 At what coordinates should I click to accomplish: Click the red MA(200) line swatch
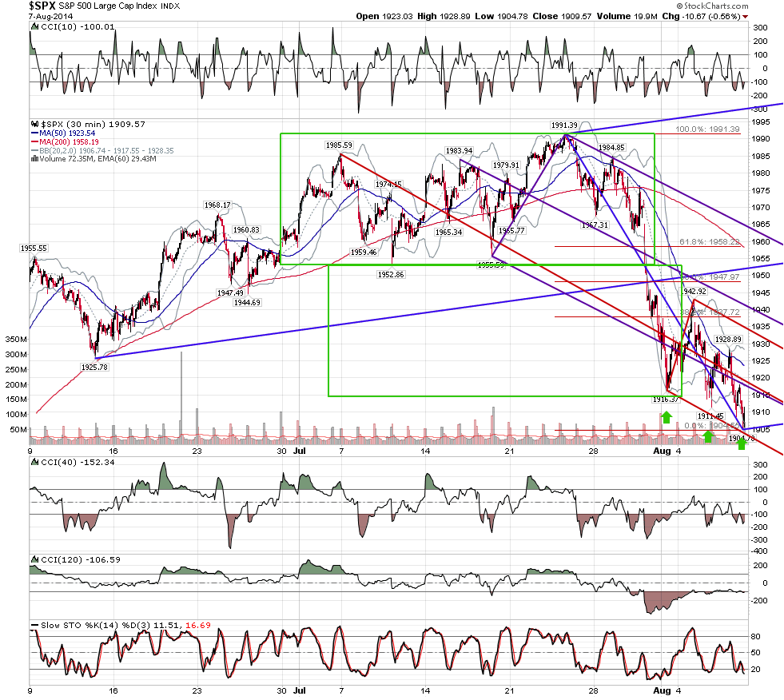pyautogui.click(x=34, y=141)
